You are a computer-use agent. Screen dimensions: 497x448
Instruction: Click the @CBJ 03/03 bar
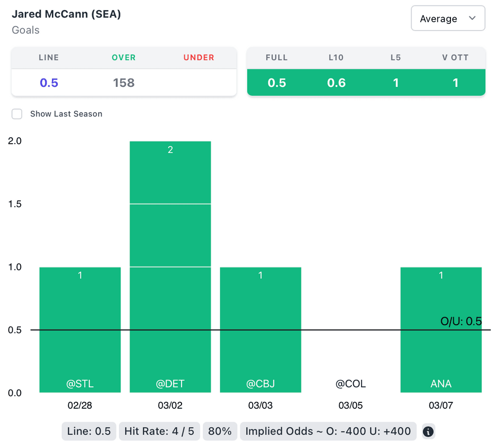pos(261,330)
